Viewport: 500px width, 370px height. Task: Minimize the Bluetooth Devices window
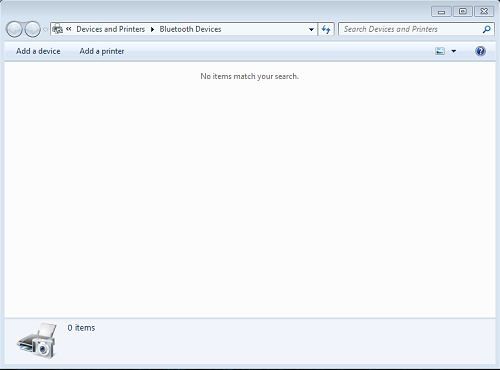click(441, 11)
